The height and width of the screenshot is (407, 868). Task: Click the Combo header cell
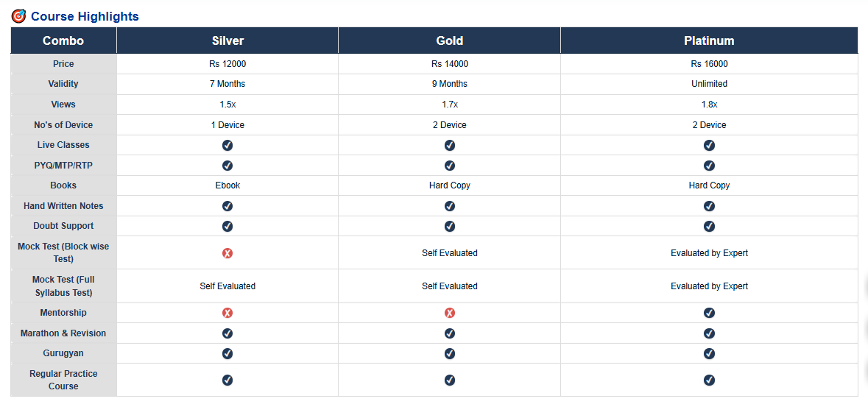point(63,40)
